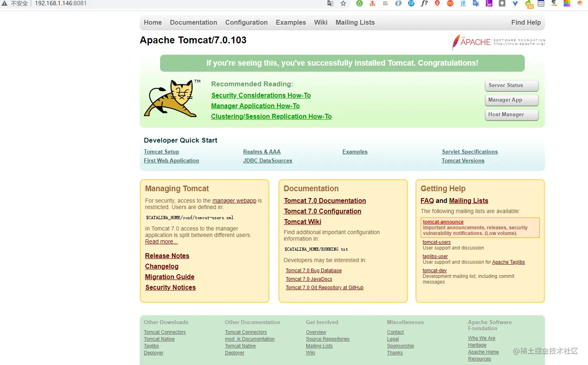Image resolution: width=588 pixels, height=365 pixels.
Task: Open Tomcat 7.0 Git Repository at GitHub
Action: click(x=325, y=288)
